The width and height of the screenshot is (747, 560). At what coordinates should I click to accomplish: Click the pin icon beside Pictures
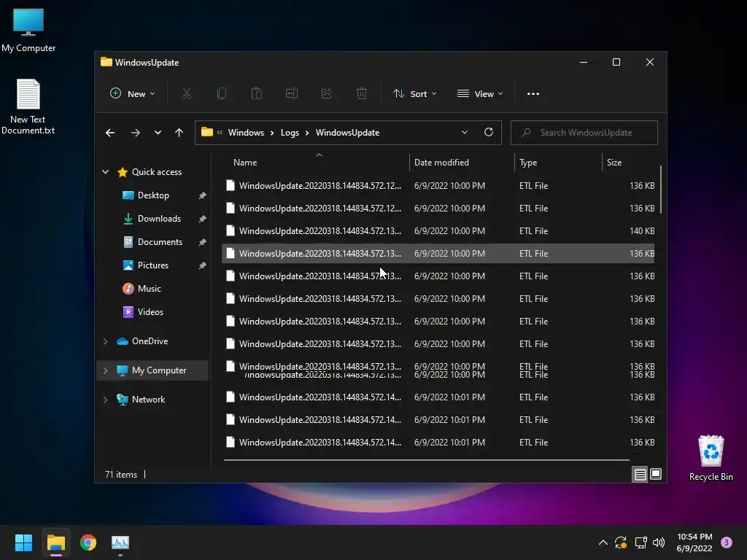click(x=202, y=265)
